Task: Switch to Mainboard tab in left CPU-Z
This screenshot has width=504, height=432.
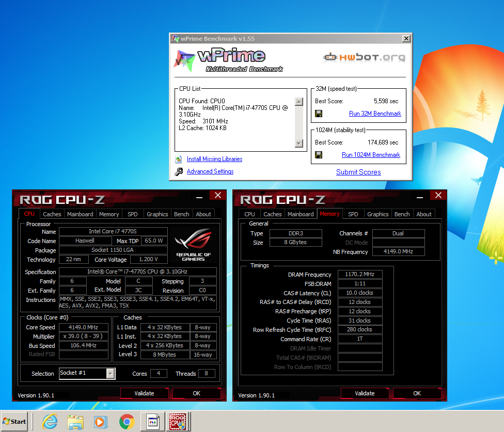Action: click(80, 214)
